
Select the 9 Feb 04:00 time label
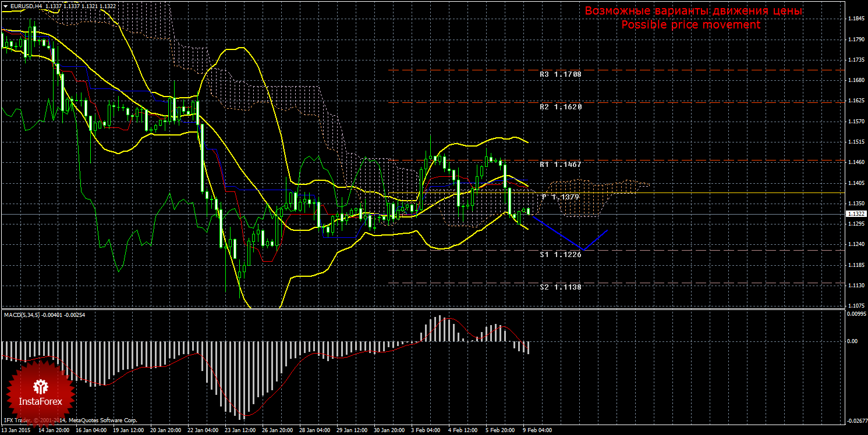point(537,431)
